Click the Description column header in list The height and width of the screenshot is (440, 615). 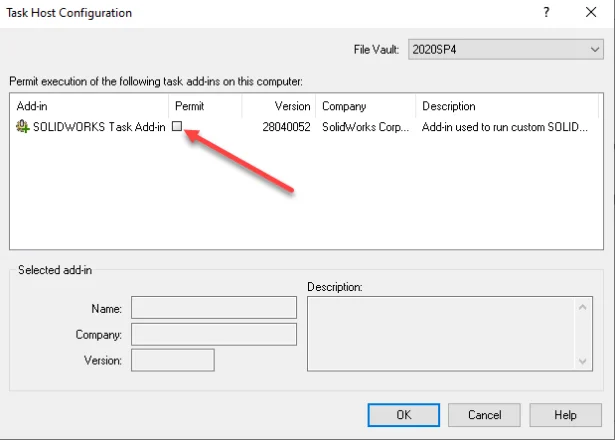point(507,106)
